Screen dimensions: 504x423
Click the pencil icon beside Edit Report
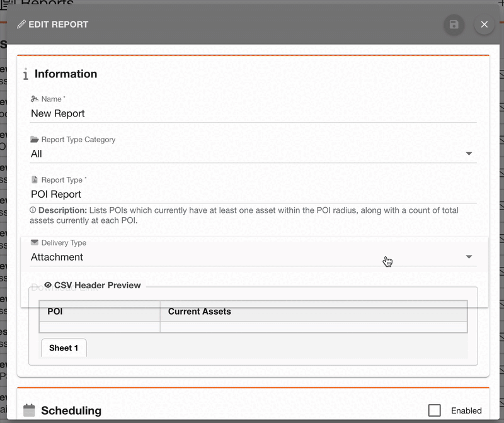(21, 25)
